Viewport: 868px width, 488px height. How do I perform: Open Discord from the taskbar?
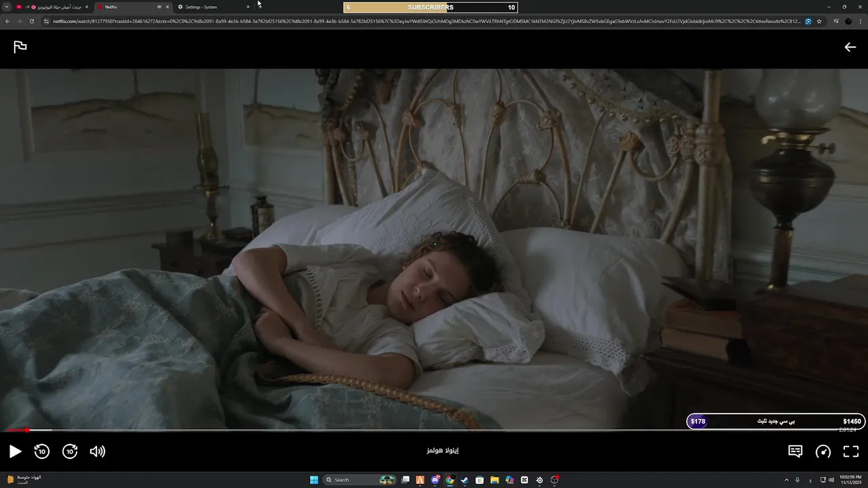coord(435,480)
